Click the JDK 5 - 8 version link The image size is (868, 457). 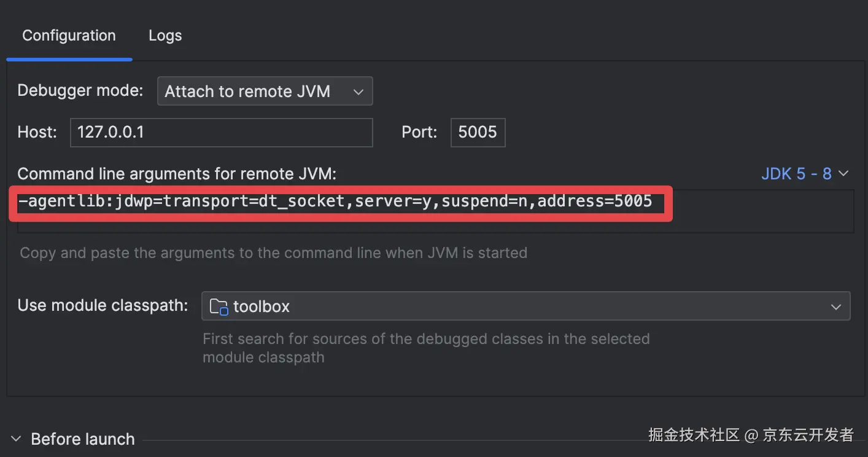[x=796, y=174]
